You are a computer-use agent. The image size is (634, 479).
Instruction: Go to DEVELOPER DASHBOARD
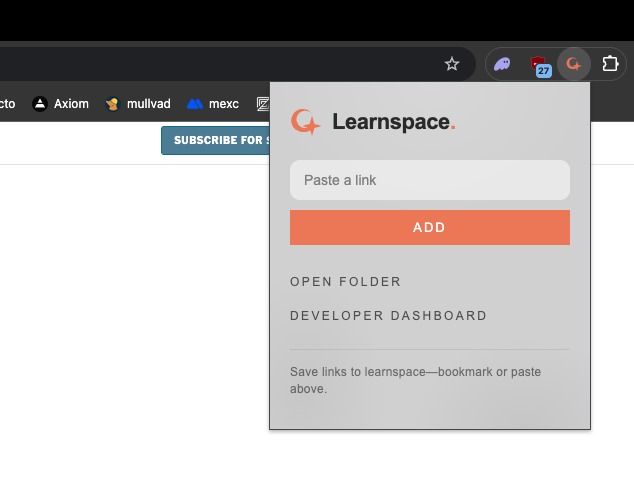tap(388, 316)
